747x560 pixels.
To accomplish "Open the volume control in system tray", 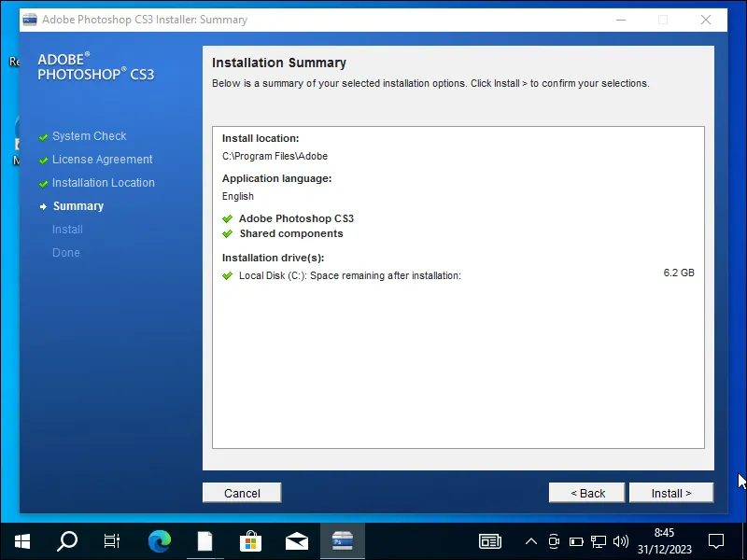I will click(x=621, y=540).
